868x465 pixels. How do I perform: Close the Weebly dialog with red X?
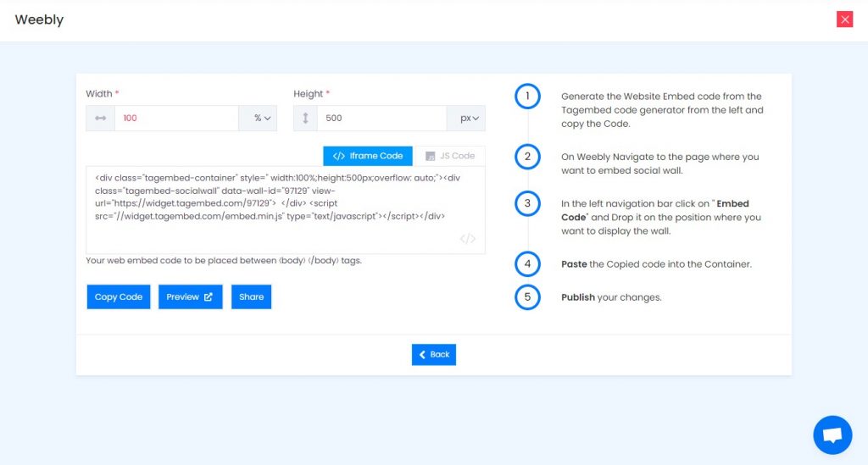[844, 19]
